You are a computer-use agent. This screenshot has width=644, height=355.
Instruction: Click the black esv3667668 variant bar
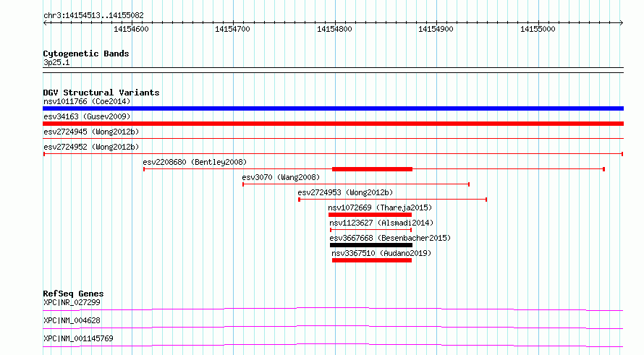[x=371, y=245]
